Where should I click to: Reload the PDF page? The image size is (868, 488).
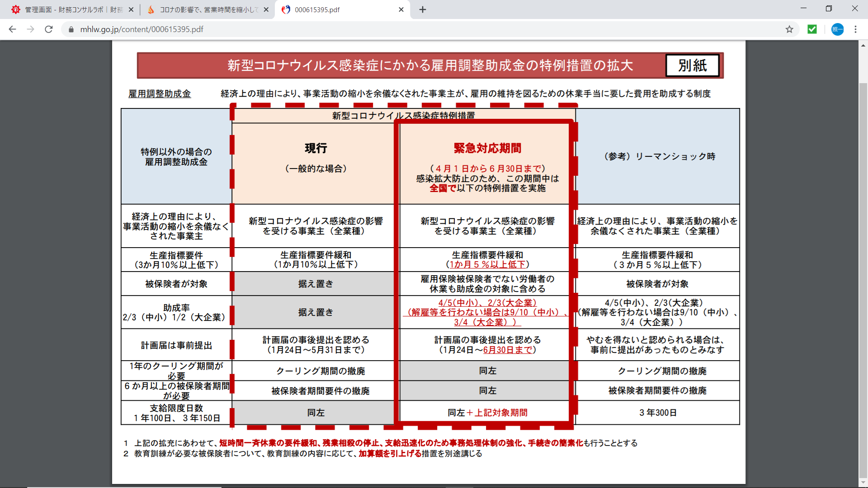(x=49, y=29)
